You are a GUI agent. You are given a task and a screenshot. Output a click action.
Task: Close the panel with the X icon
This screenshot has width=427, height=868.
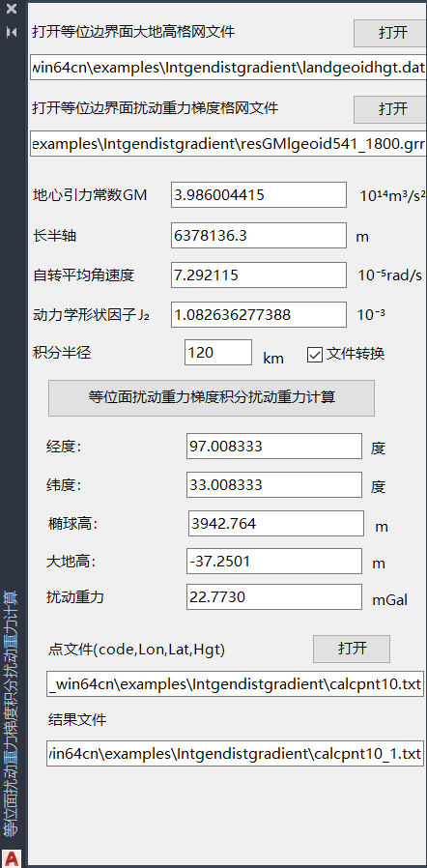(12, 9)
